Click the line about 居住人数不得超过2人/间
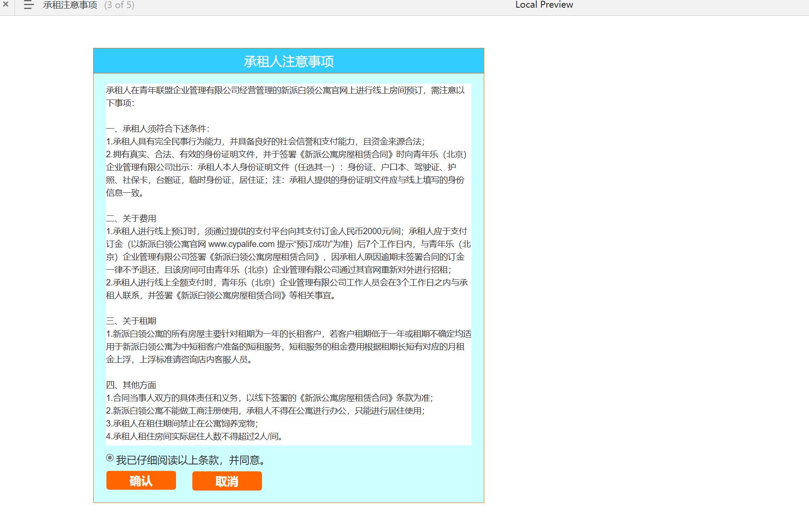 coord(195,436)
